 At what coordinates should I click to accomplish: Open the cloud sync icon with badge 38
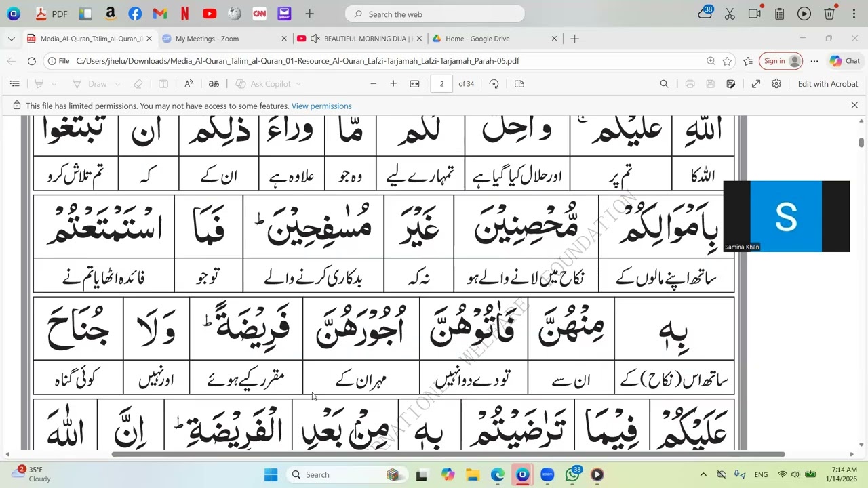click(705, 13)
